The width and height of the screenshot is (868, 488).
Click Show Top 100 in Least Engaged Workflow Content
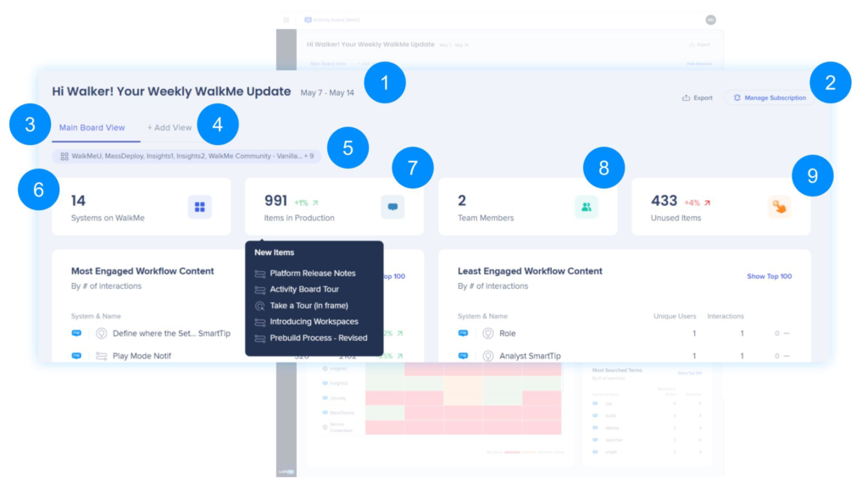coord(769,276)
